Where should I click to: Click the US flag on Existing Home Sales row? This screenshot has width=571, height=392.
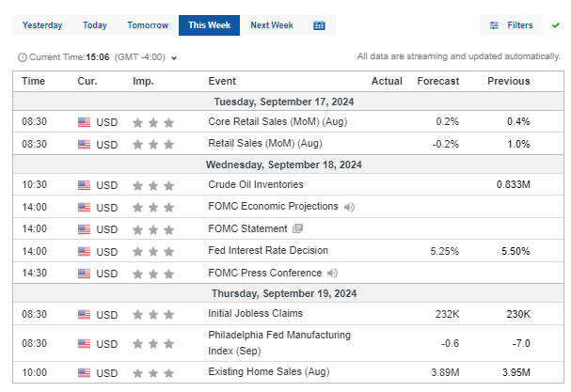point(85,373)
